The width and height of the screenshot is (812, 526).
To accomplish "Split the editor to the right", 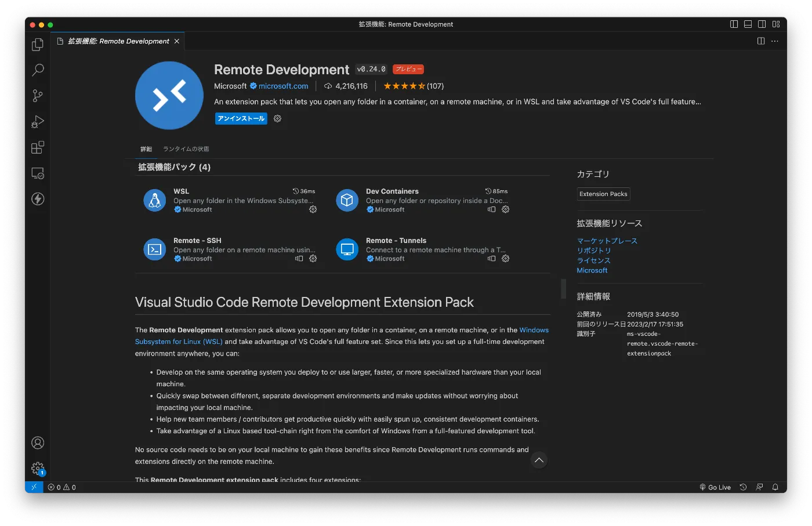I will click(761, 41).
